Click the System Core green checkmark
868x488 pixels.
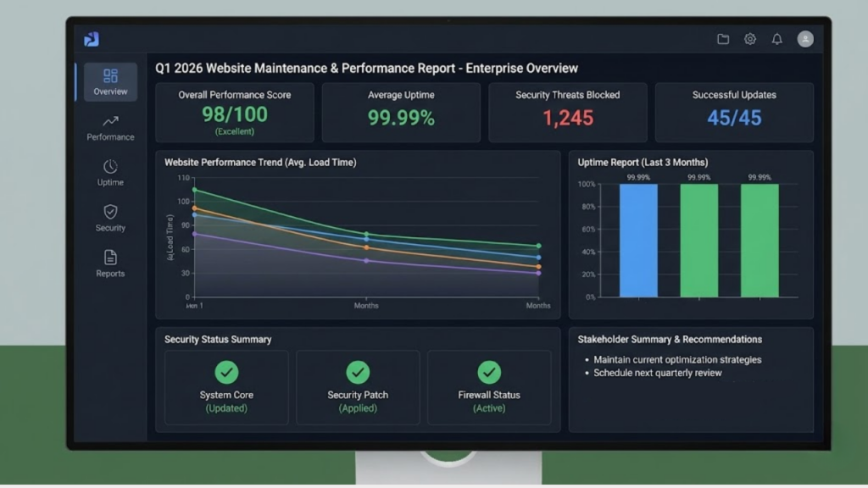[226, 372]
